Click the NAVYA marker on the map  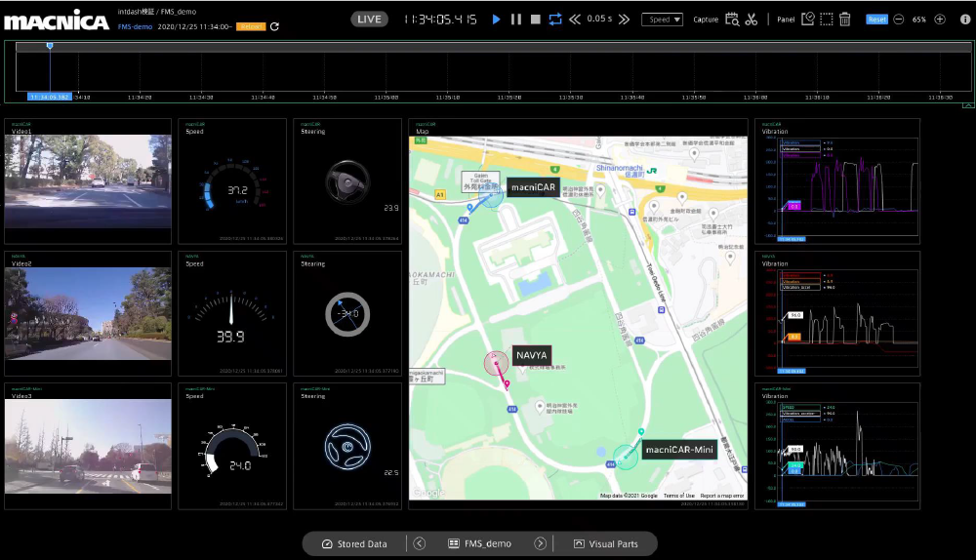pos(498,360)
